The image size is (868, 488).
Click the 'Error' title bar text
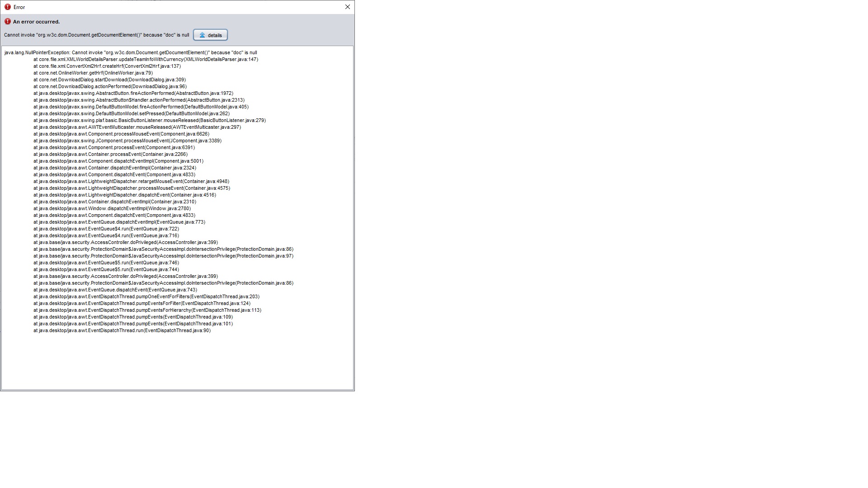pos(19,7)
